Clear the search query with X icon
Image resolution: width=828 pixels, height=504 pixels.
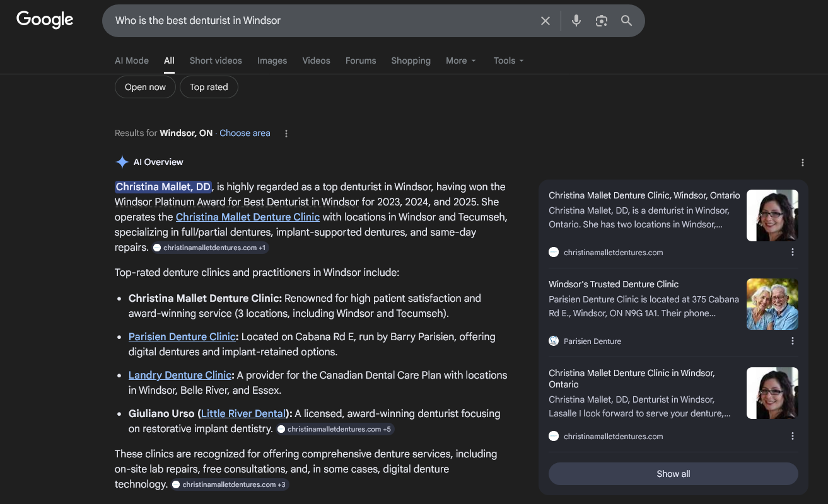[x=545, y=21]
